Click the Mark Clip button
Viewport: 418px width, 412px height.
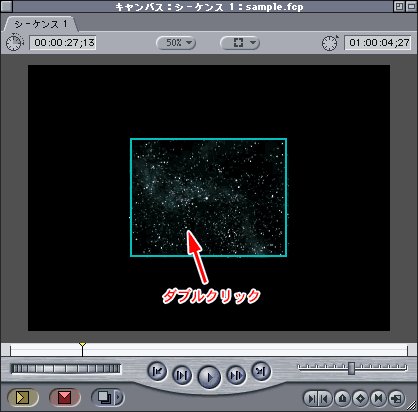click(x=378, y=398)
